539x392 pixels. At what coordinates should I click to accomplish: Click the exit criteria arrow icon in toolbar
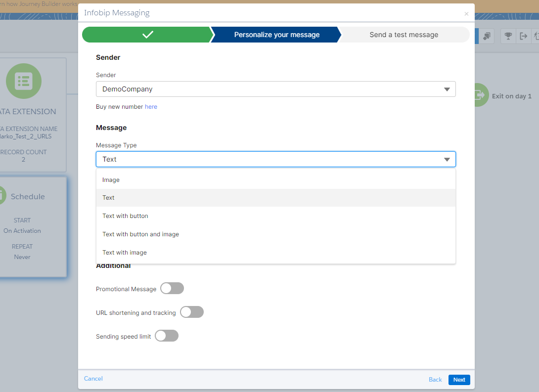click(x=523, y=36)
